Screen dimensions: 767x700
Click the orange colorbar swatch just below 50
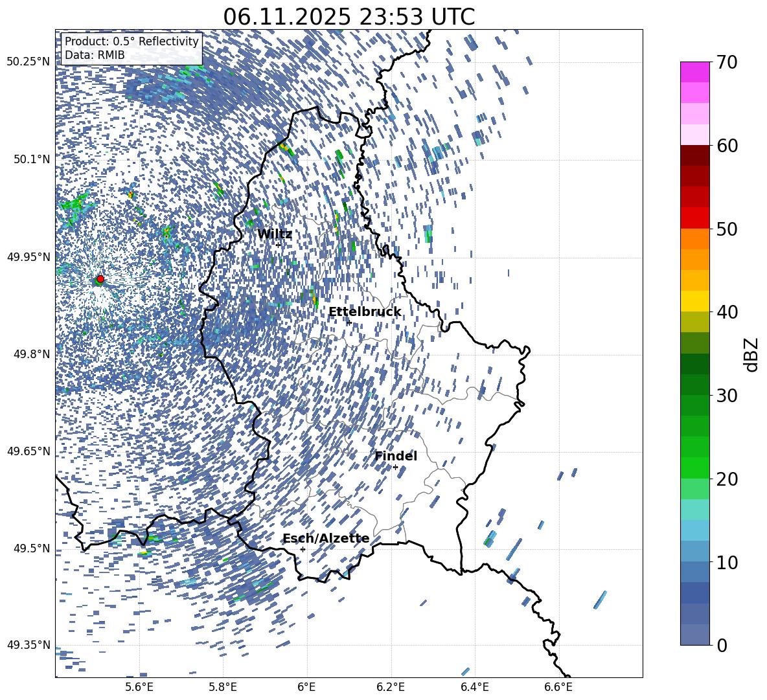pyautogui.click(x=694, y=238)
